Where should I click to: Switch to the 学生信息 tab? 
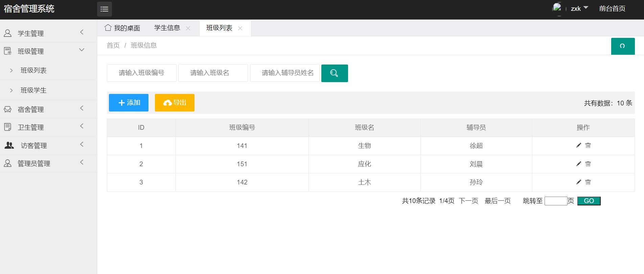click(167, 28)
